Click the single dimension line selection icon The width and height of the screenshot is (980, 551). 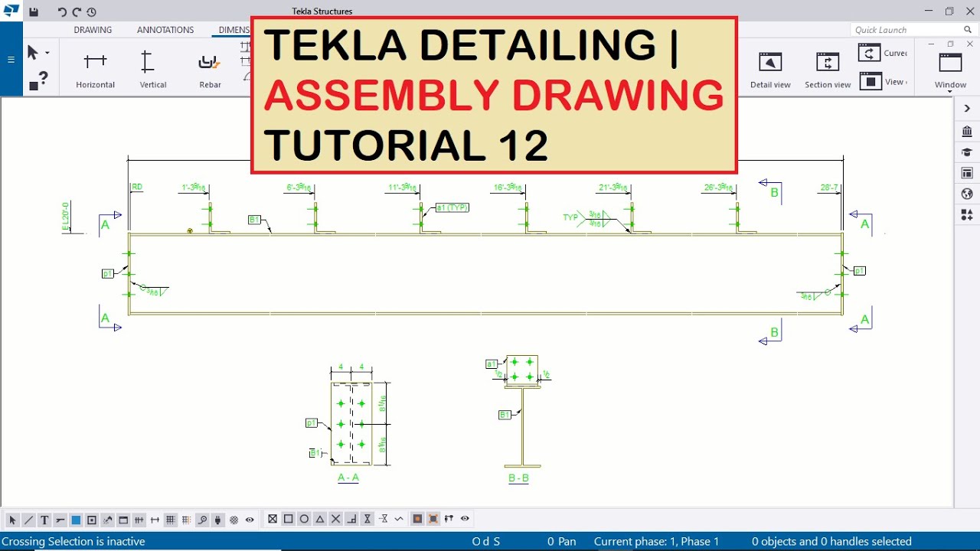[x=155, y=520]
